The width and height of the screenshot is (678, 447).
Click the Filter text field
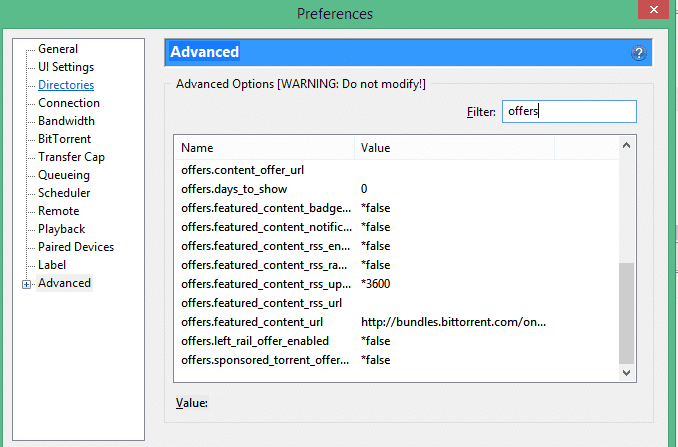[x=568, y=111]
